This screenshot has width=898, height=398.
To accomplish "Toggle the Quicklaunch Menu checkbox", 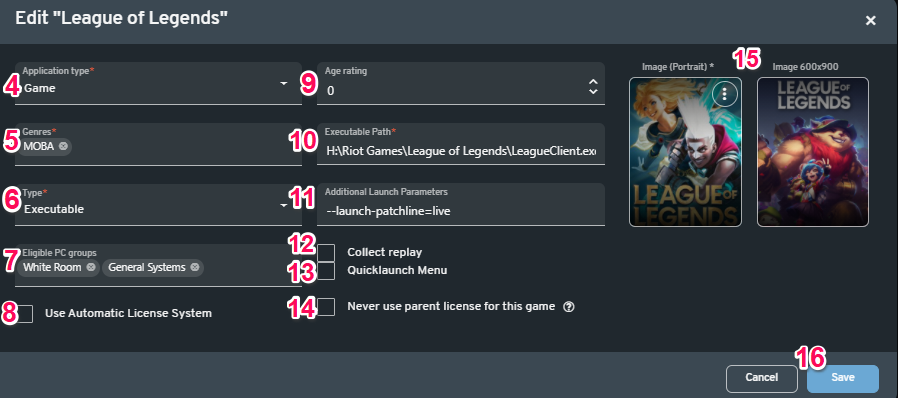I will click(326, 271).
